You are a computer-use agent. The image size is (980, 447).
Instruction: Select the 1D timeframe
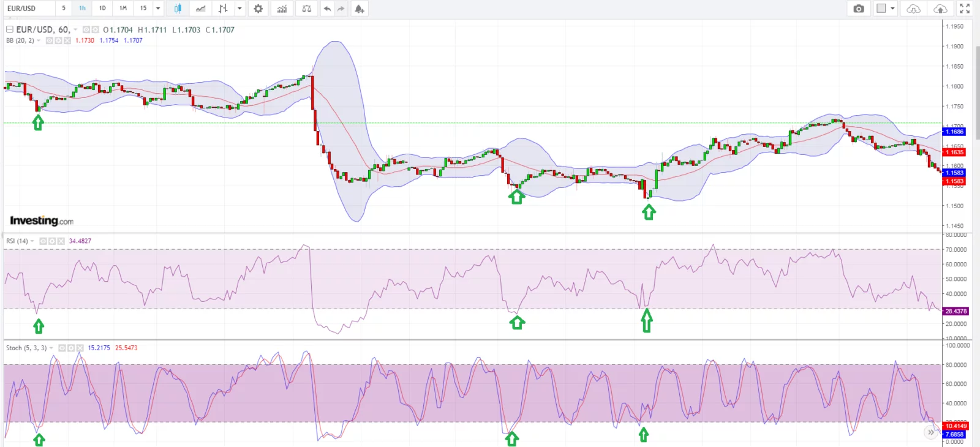point(102,9)
